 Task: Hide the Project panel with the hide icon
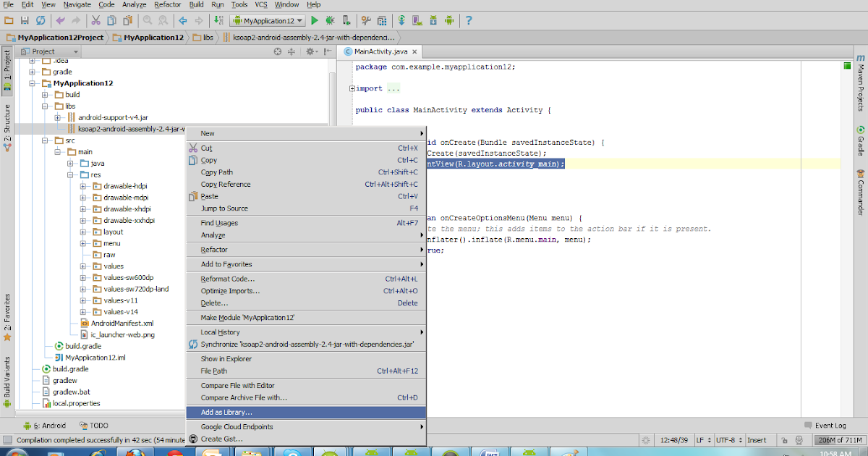point(328,51)
